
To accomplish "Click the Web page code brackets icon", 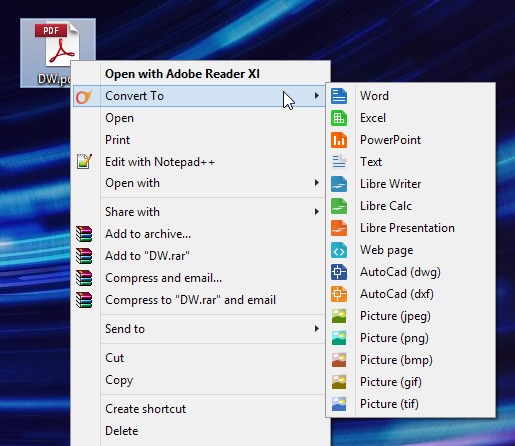I will click(339, 250).
